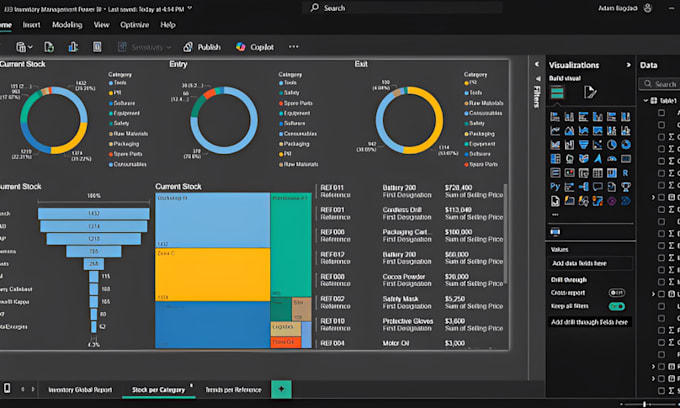This screenshot has width=680, height=408.
Task: Open the Modeling ribbon tab
Action: [x=67, y=25]
